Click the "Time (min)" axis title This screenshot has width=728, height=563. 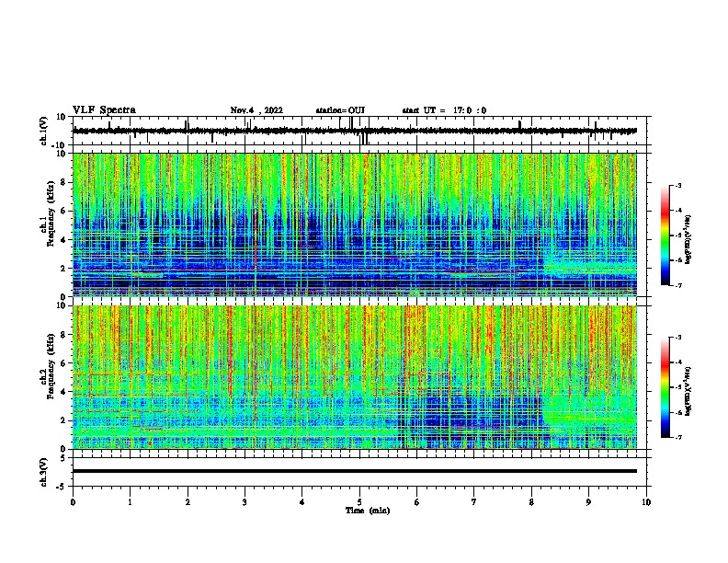[x=368, y=511]
